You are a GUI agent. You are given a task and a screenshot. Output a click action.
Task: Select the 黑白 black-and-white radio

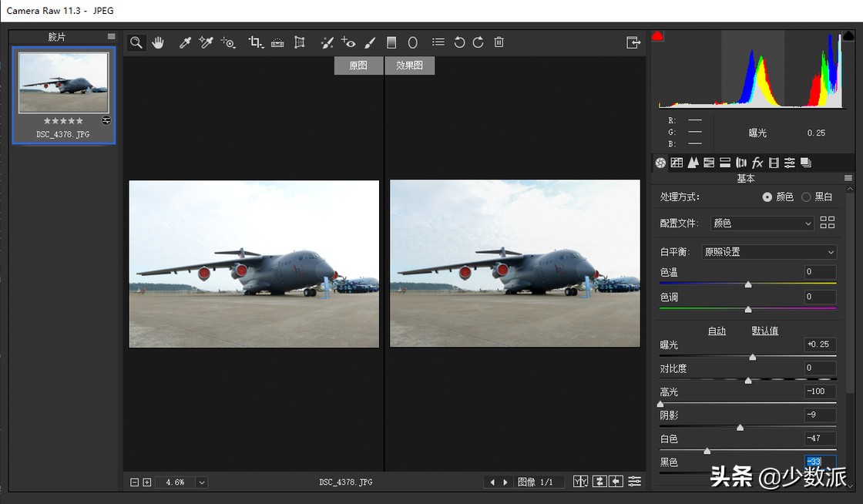pyautogui.click(x=806, y=197)
